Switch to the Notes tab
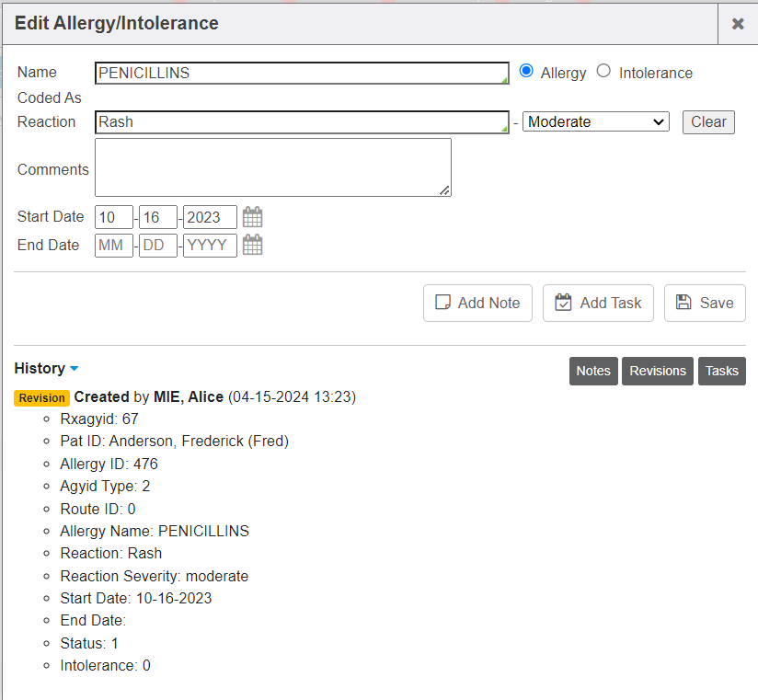The width and height of the screenshot is (758, 700). coord(593,371)
